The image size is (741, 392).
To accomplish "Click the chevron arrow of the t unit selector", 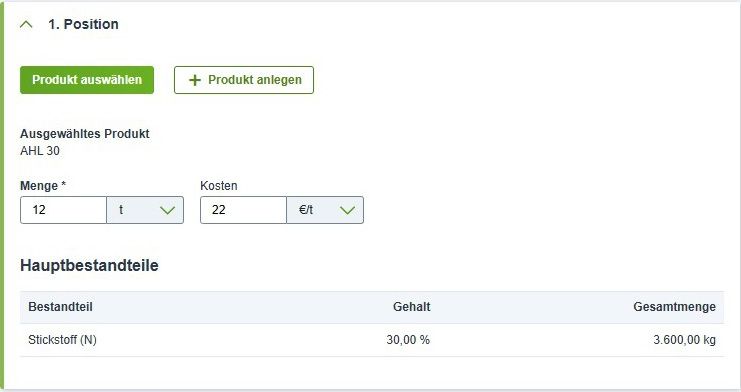I will [x=167, y=210].
